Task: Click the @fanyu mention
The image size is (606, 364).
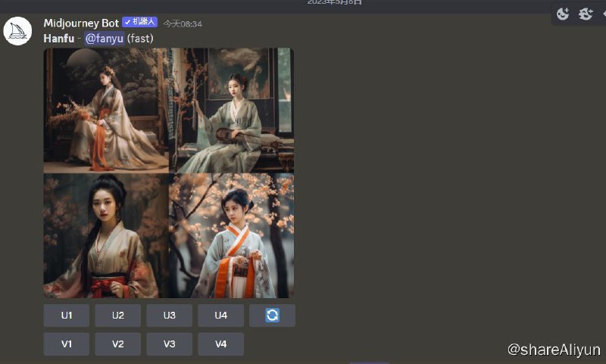Action: [105, 38]
